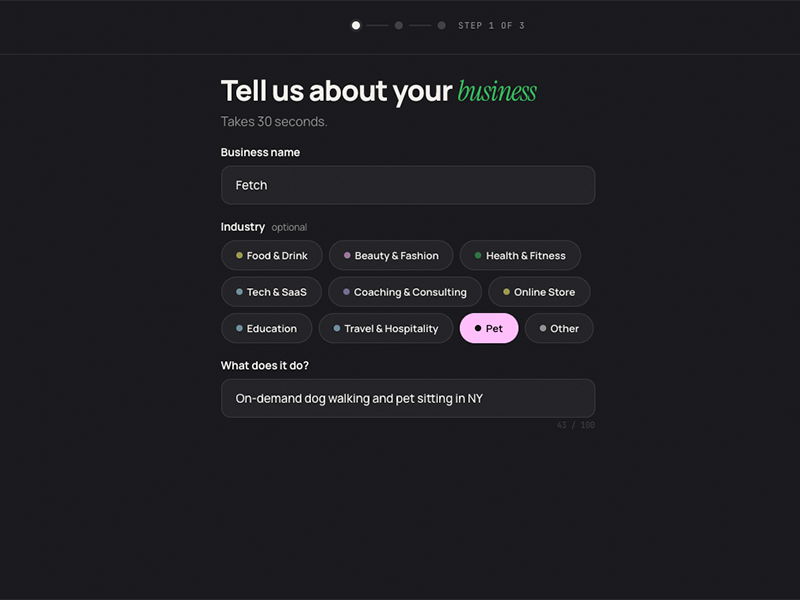Click the pink dot in Beauty & Fashion
The image size is (800, 600).
pyautogui.click(x=347, y=256)
